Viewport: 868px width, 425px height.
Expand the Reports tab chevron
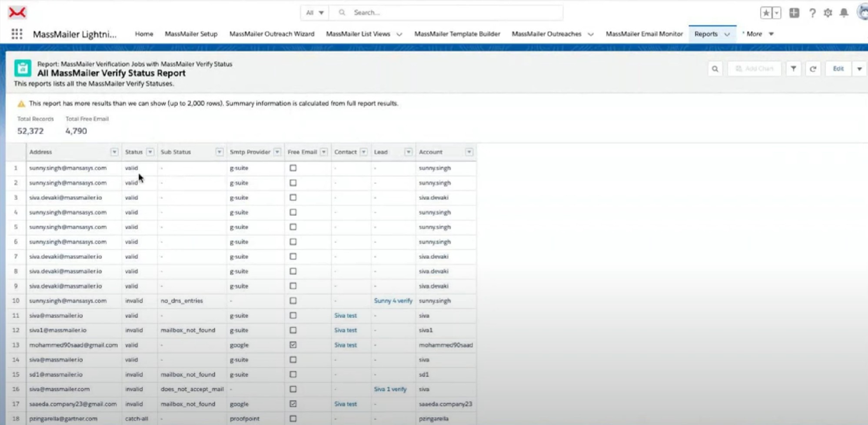[x=727, y=34]
